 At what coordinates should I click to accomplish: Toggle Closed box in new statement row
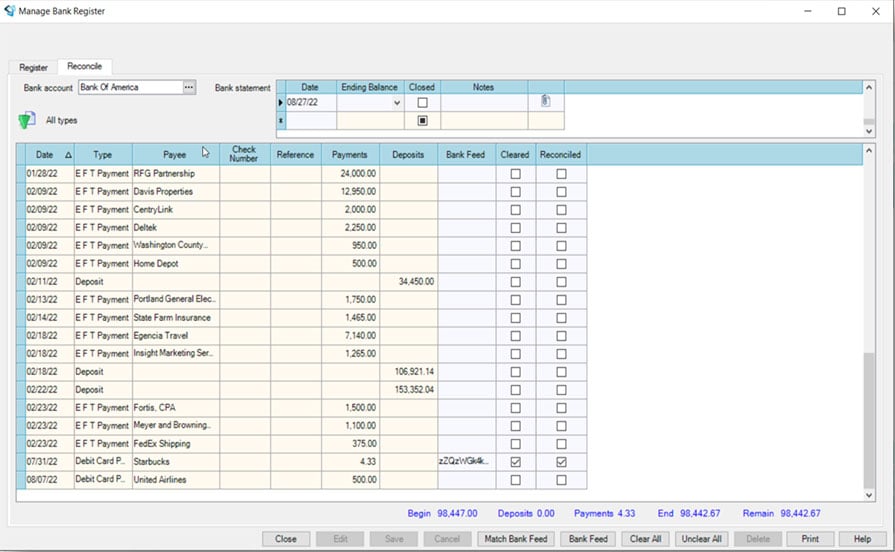(x=422, y=120)
